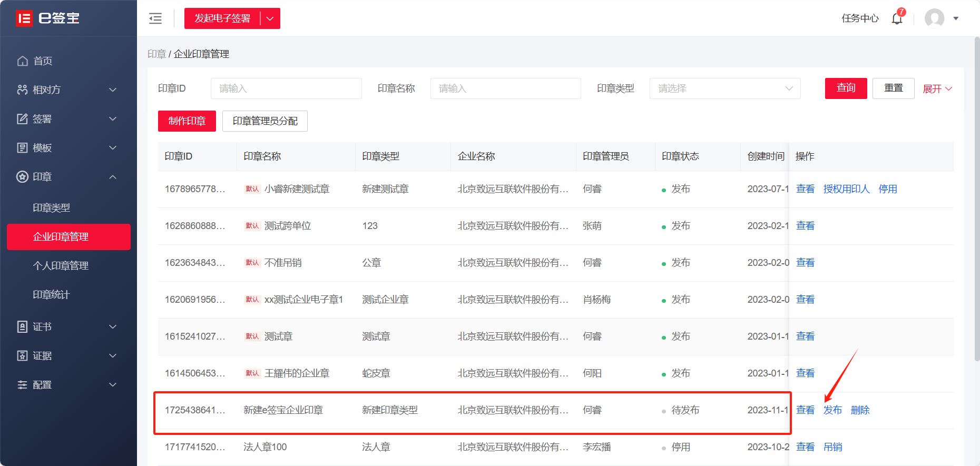The height and width of the screenshot is (466, 980).
Task: Click the 印章管理员分配 button
Action: coord(265,121)
